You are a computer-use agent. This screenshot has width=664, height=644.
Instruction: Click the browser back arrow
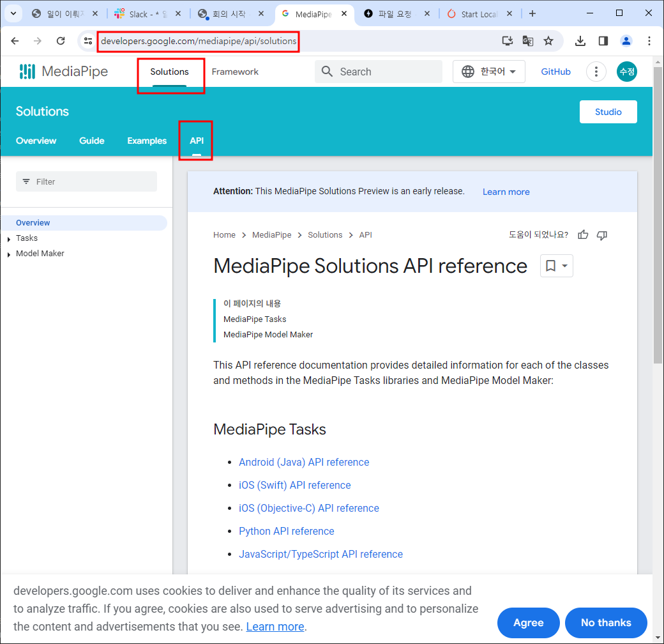coord(15,41)
